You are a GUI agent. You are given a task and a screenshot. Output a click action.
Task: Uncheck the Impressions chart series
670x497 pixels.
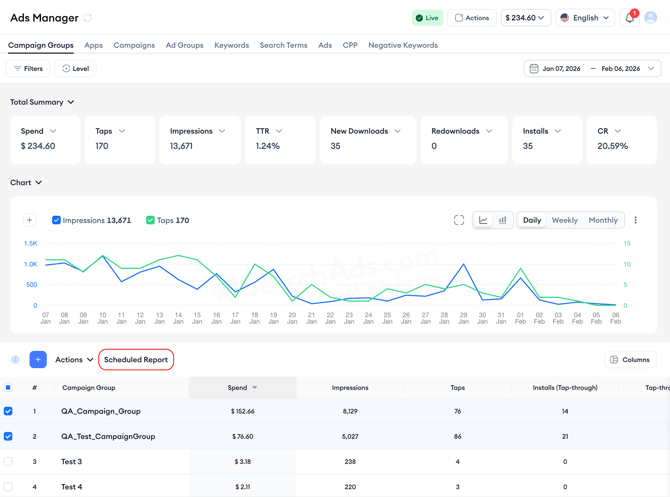[56, 220]
